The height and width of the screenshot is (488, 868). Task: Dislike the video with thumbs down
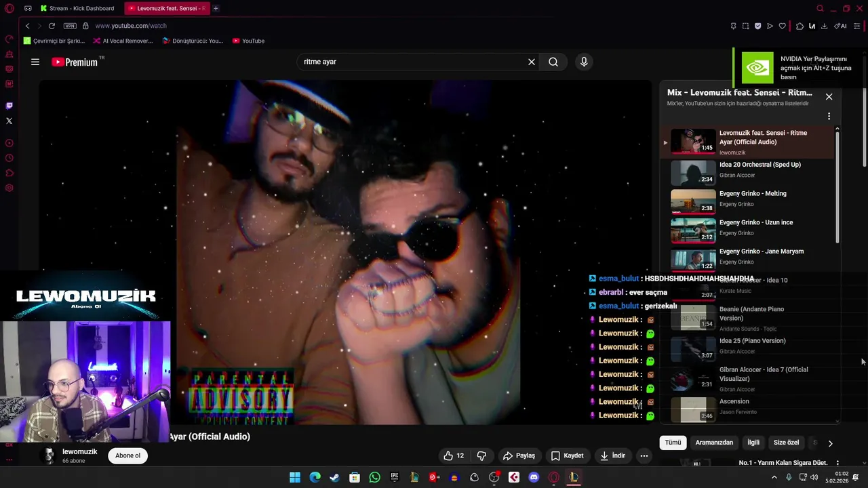pos(482,456)
